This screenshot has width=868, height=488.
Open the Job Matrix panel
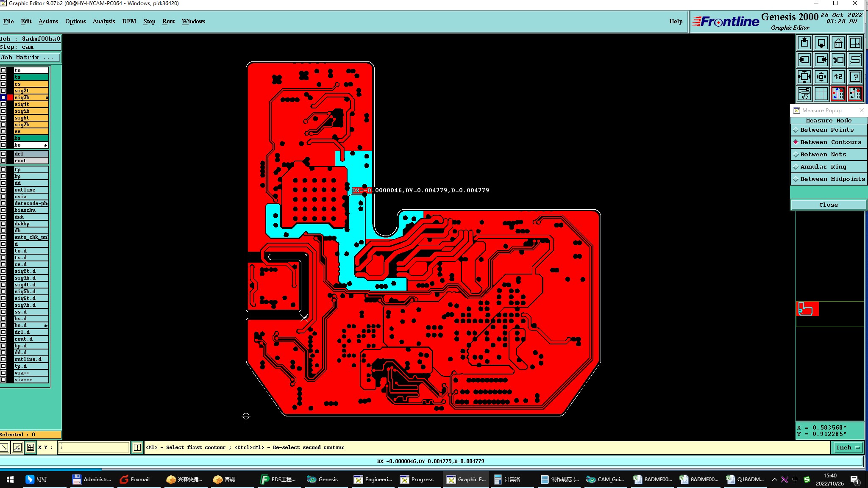coord(31,58)
